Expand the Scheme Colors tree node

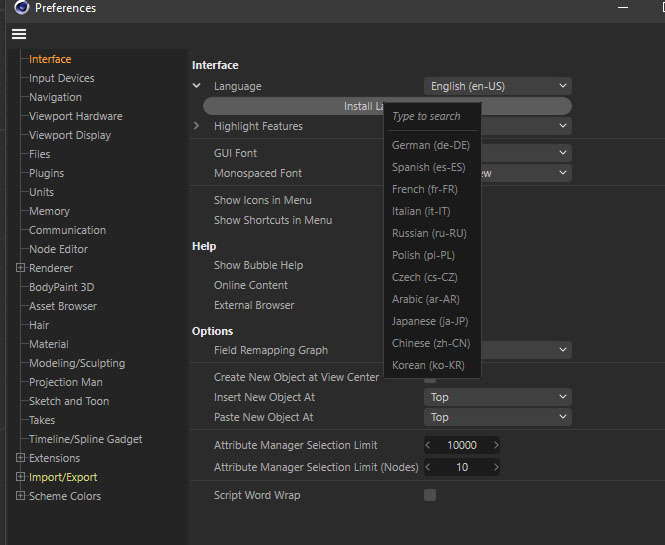coord(20,496)
